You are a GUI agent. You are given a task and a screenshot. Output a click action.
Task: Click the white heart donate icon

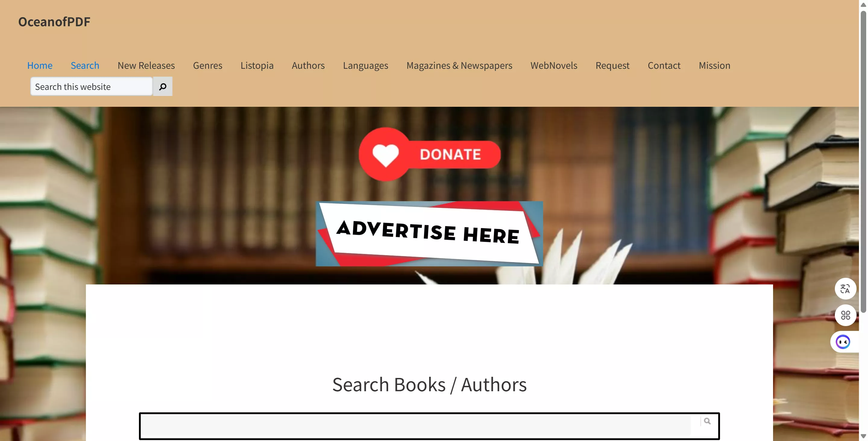tap(385, 155)
